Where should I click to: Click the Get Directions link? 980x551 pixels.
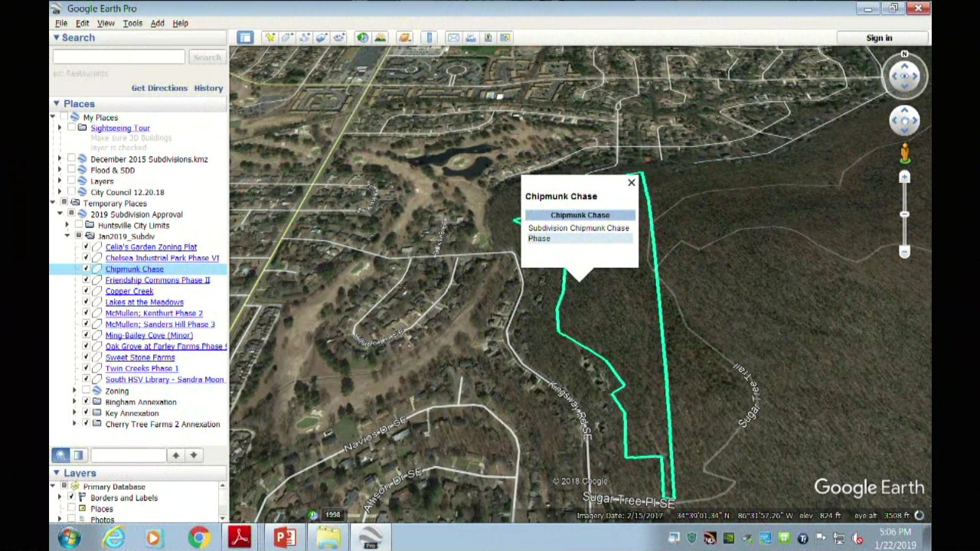(x=159, y=87)
